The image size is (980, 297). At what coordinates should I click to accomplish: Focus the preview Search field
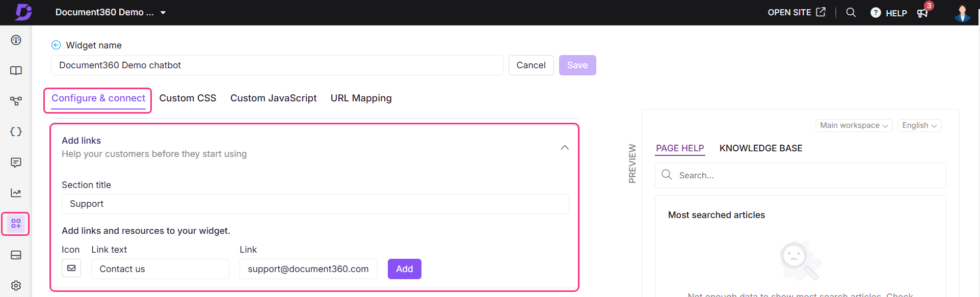(x=801, y=175)
